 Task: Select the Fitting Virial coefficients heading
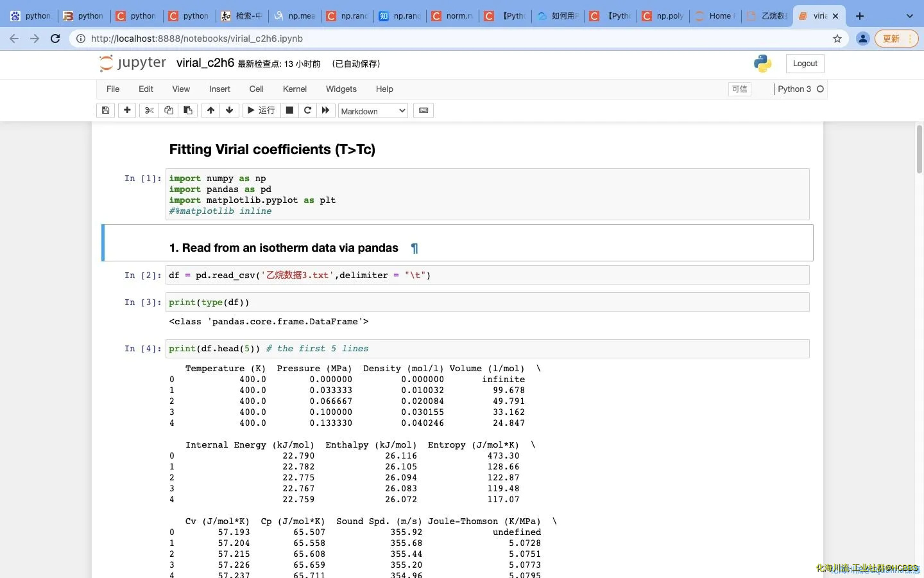click(x=272, y=150)
